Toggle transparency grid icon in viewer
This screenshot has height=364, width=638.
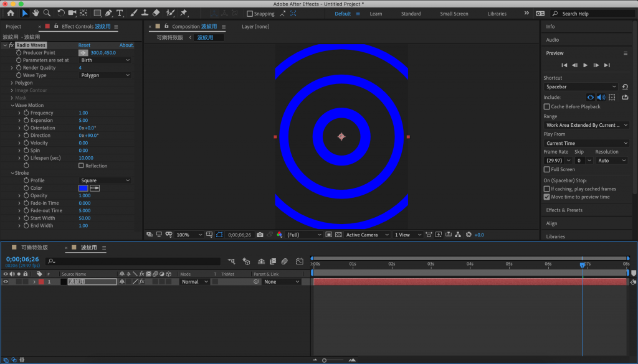(x=338, y=235)
